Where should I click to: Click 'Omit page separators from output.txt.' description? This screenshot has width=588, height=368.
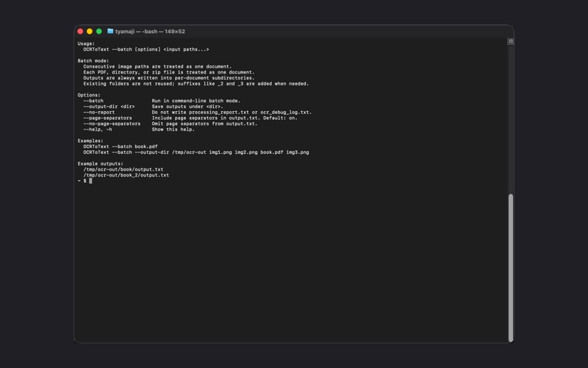[x=205, y=124]
